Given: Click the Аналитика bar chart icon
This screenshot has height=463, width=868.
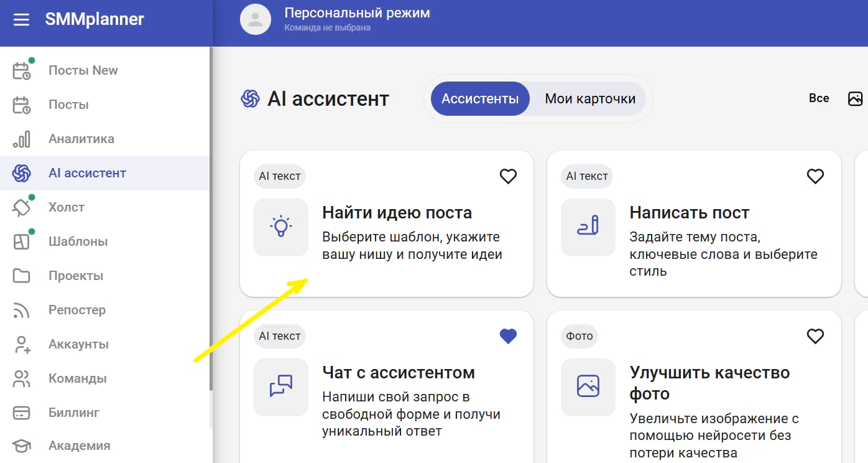Looking at the screenshot, I should click(x=22, y=139).
